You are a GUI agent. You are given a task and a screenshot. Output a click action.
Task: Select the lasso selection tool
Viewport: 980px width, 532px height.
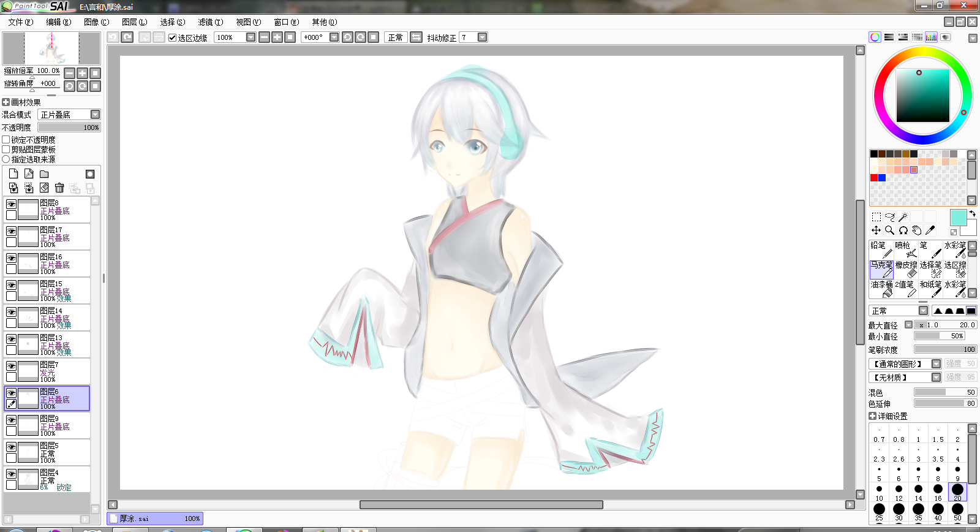point(889,217)
